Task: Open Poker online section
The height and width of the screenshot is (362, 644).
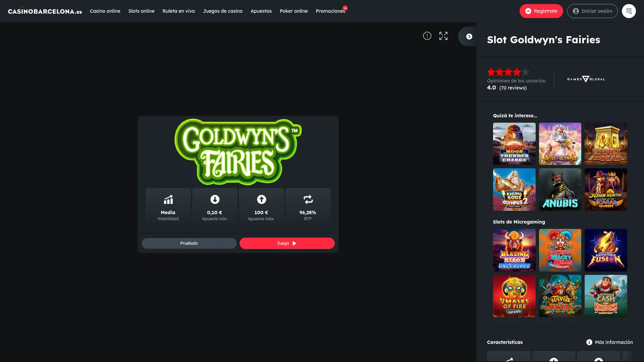Action: (294, 11)
